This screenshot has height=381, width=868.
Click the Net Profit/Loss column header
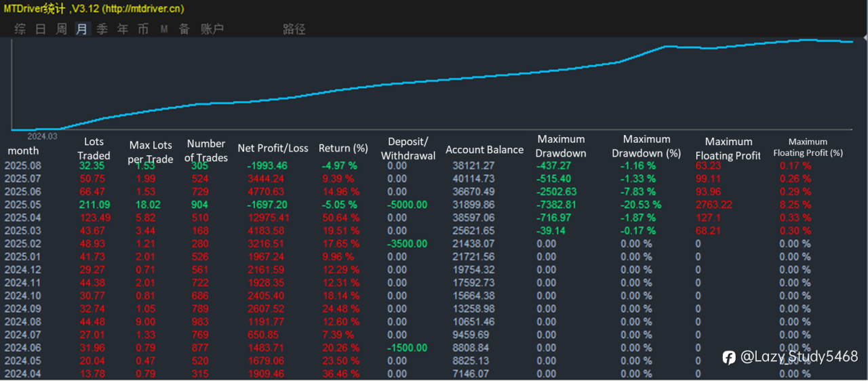coord(273,148)
